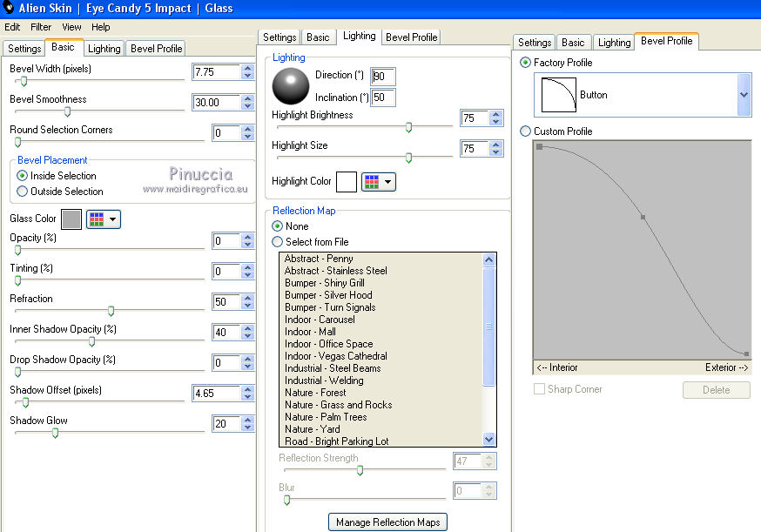This screenshot has height=532, width=761.
Task: Click the lighting direction sphere preview
Action: [x=291, y=86]
